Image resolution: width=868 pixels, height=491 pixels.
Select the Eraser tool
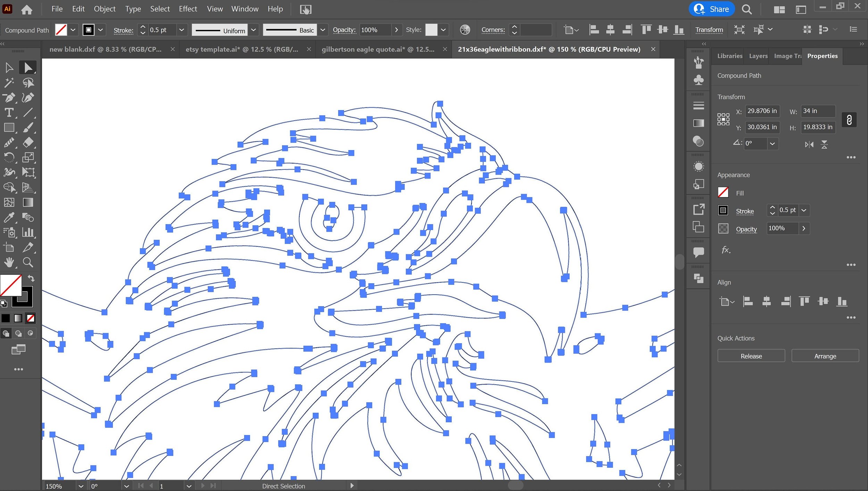pos(28,142)
